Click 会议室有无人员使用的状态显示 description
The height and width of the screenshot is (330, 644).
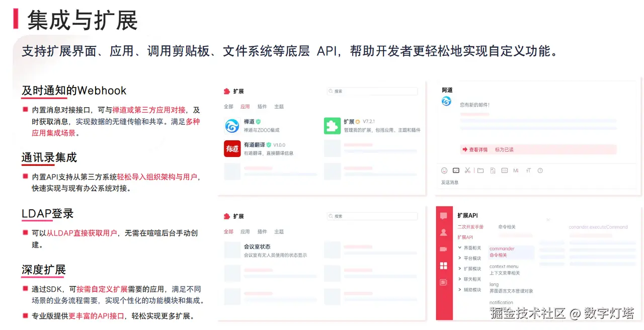coord(275,255)
